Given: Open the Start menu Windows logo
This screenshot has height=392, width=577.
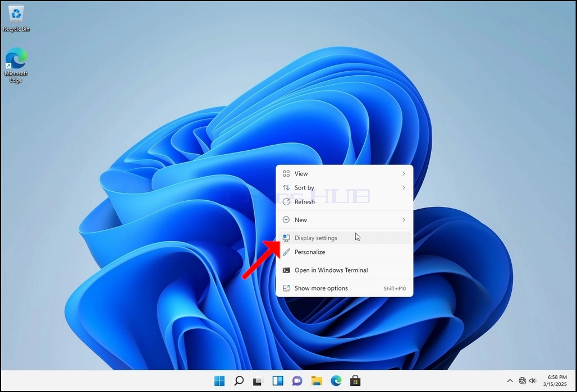Looking at the screenshot, I should coord(219,381).
